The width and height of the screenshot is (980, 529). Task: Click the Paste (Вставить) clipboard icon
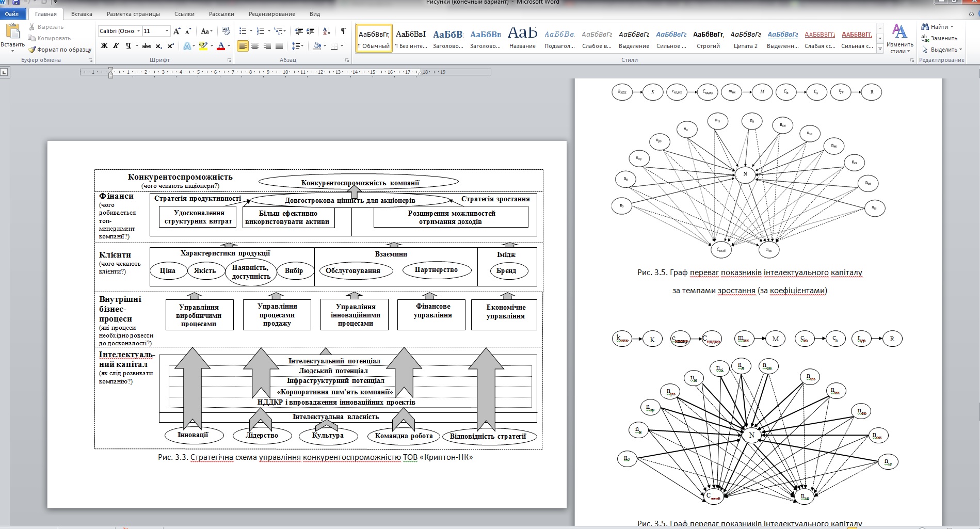(x=12, y=31)
